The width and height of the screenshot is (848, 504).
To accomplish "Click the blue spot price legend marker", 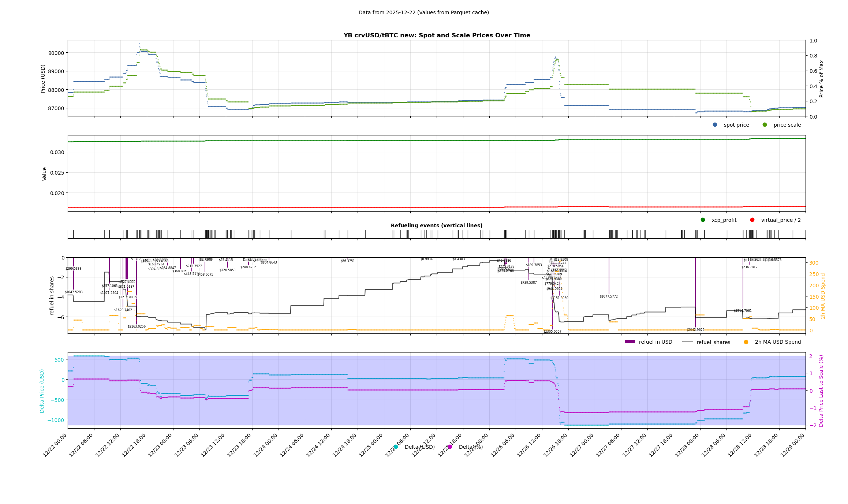I will point(715,125).
